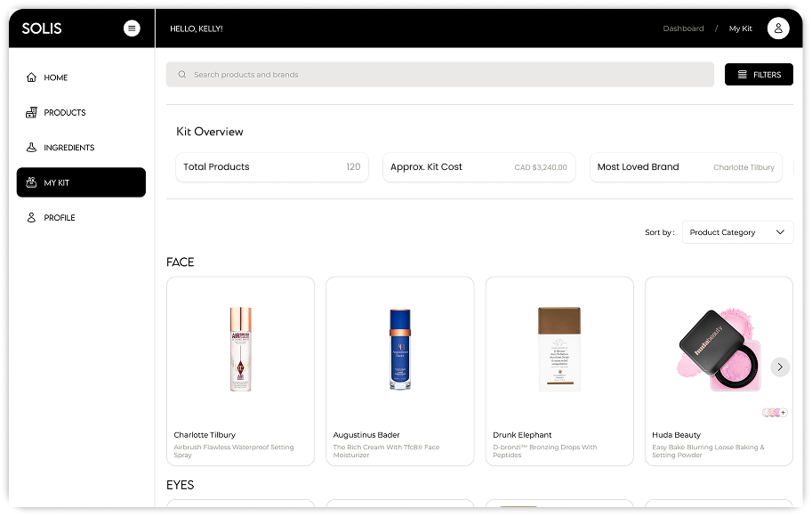Click the EYES section heading

coord(181,485)
